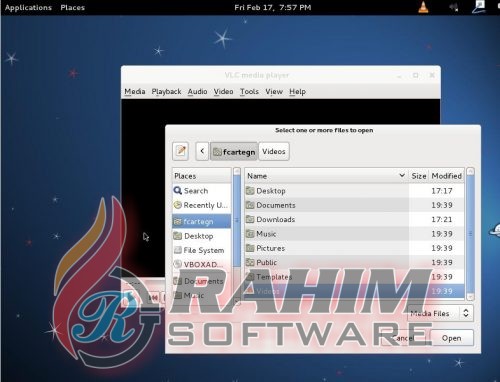Click the Music folder icon in file list

point(250,234)
